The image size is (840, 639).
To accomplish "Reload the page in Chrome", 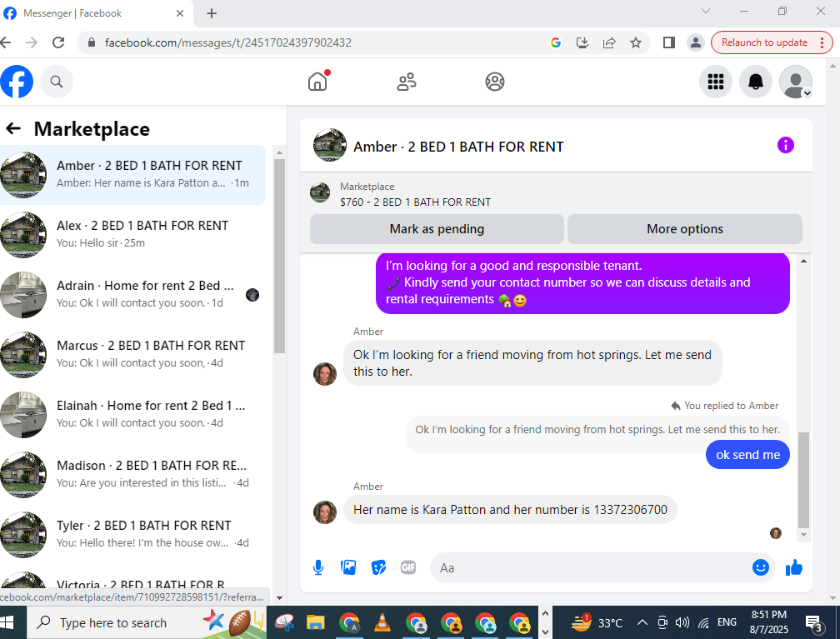I will coord(58,42).
